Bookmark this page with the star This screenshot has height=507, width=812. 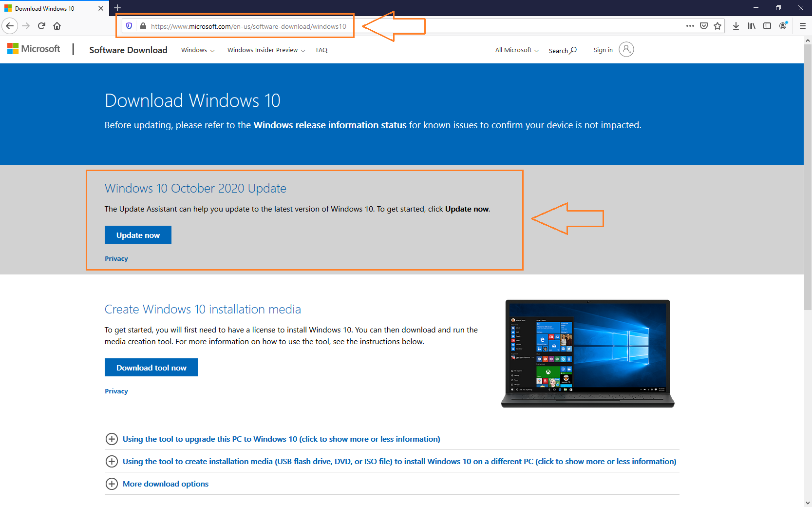[718, 26]
